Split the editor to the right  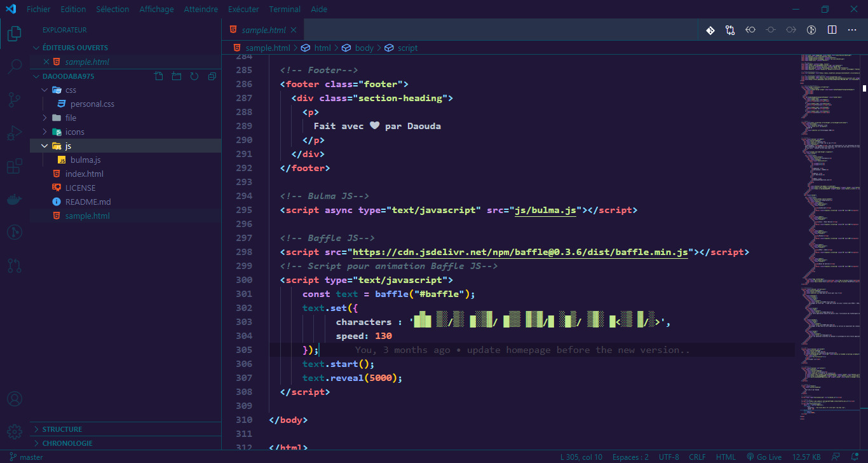[832, 30]
